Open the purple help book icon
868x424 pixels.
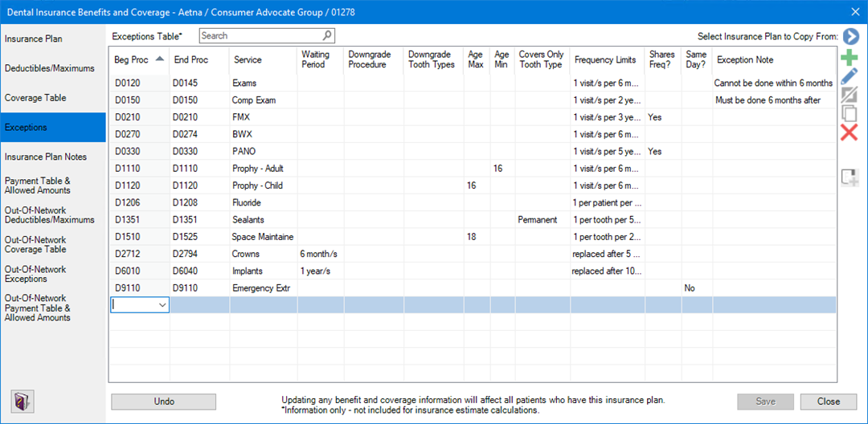coord(20,402)
